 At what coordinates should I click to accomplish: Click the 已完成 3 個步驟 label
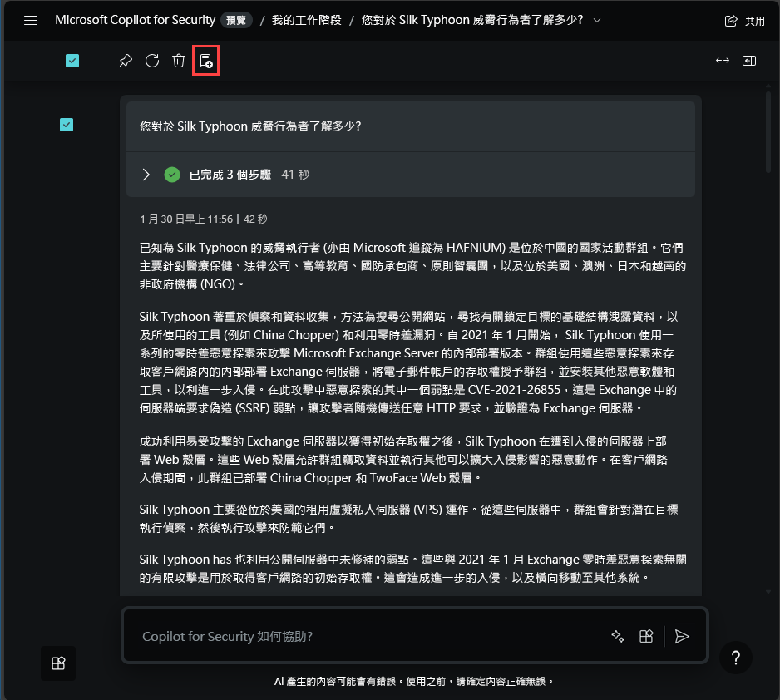point(230,175)
